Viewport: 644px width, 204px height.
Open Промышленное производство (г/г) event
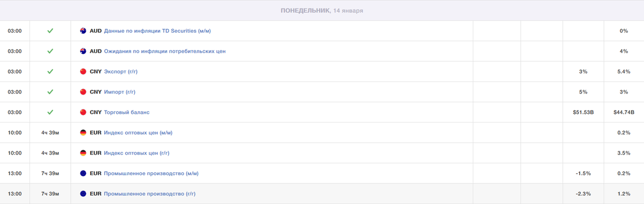point(150,194)
